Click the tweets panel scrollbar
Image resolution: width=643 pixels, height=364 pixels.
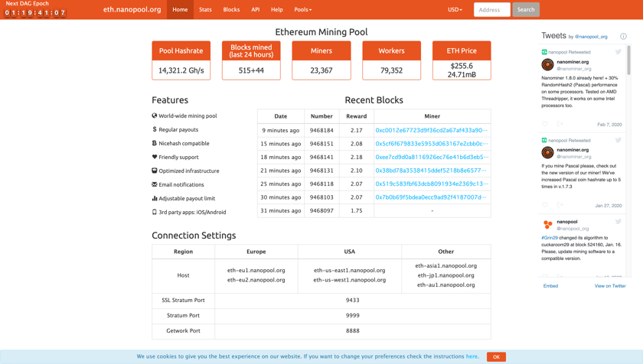[628, 60]
